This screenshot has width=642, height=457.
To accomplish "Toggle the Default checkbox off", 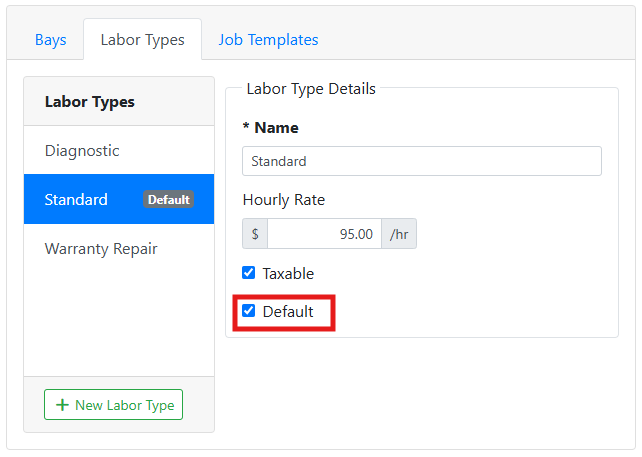I will point(249,311).
